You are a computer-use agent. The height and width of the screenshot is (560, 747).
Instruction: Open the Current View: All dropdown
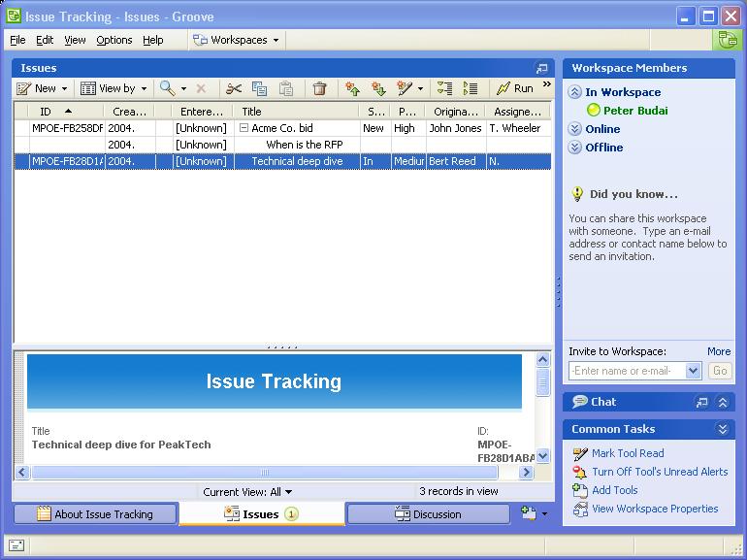(x=247, y=492)
